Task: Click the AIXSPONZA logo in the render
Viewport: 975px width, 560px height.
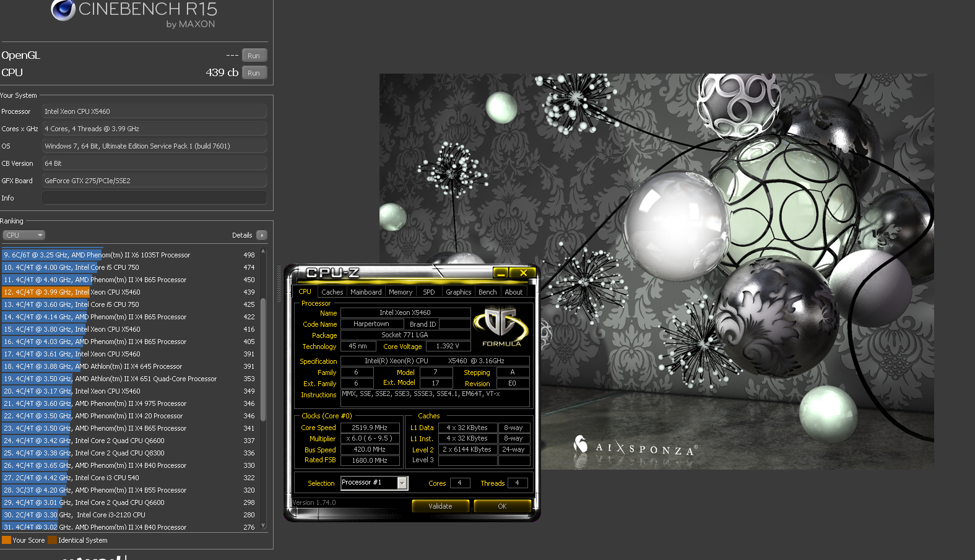Action: click(635, 446)
